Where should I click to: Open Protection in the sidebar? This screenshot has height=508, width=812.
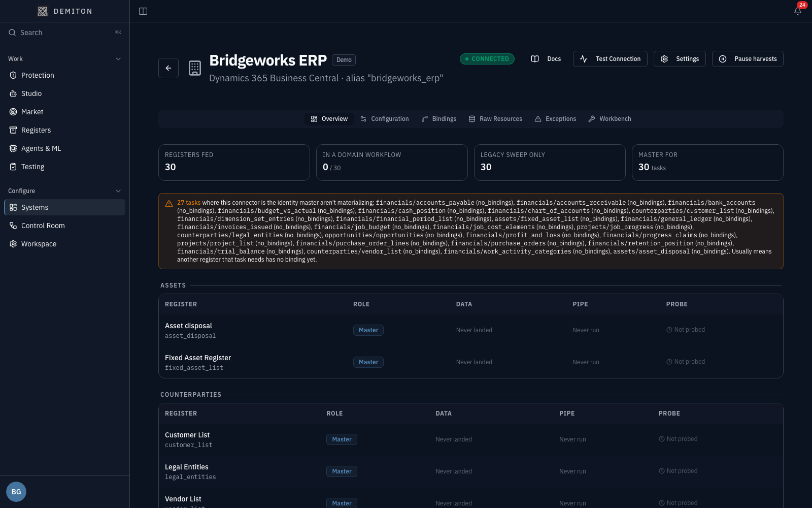click(65, 75)
